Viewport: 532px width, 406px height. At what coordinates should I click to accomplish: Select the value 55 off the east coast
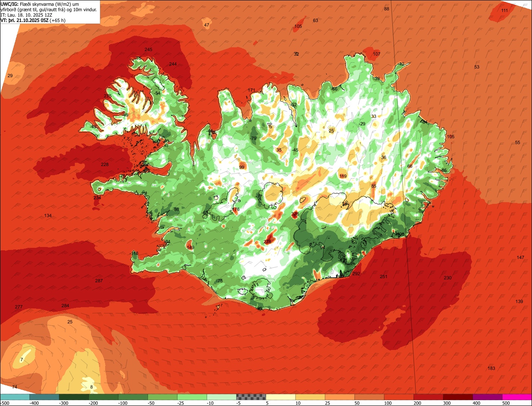point(517,143)
